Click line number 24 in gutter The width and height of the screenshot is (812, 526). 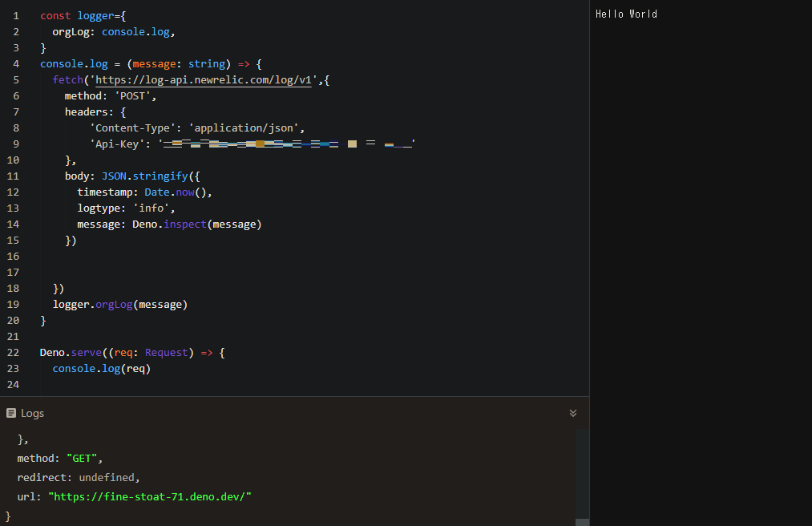coord(13,385)
